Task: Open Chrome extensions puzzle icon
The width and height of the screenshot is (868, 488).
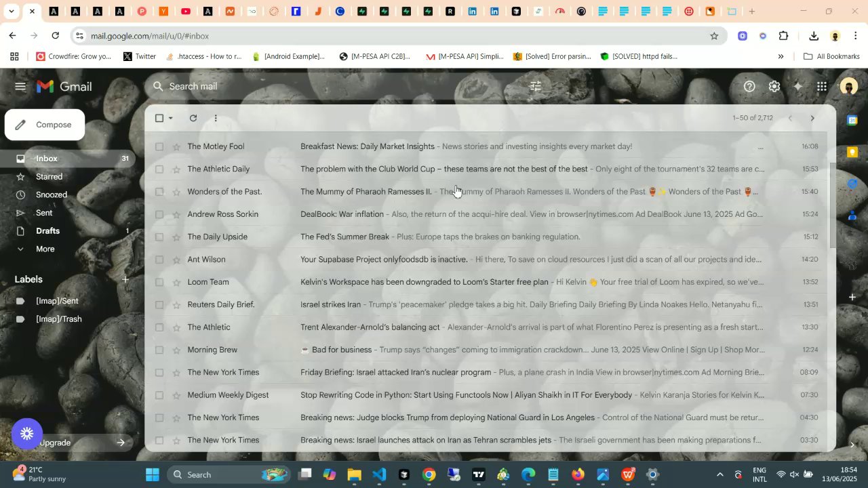Action: pyautogui.click(x=784, y=36)
